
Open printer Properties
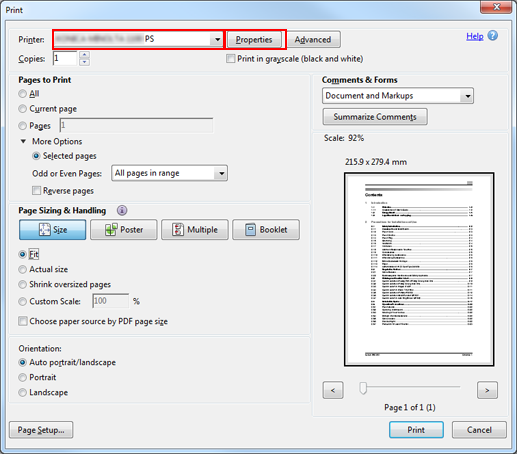coord(254,40)
